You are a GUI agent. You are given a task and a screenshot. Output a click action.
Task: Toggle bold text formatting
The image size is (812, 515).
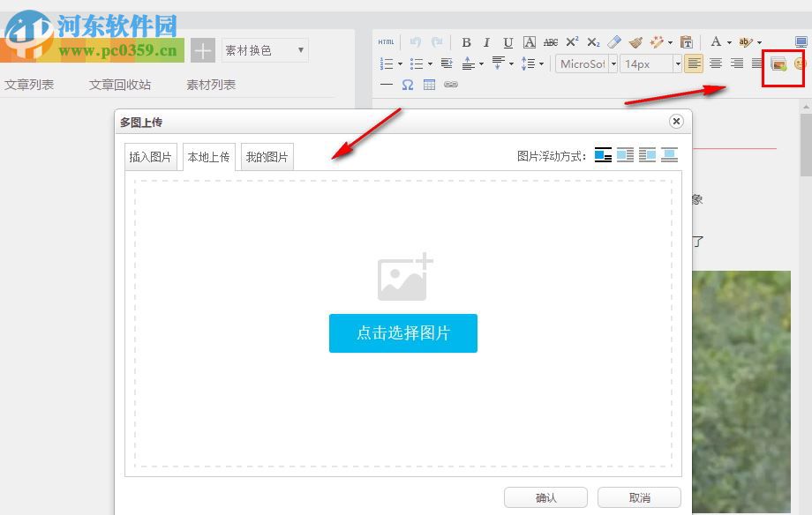click(466, 41)
